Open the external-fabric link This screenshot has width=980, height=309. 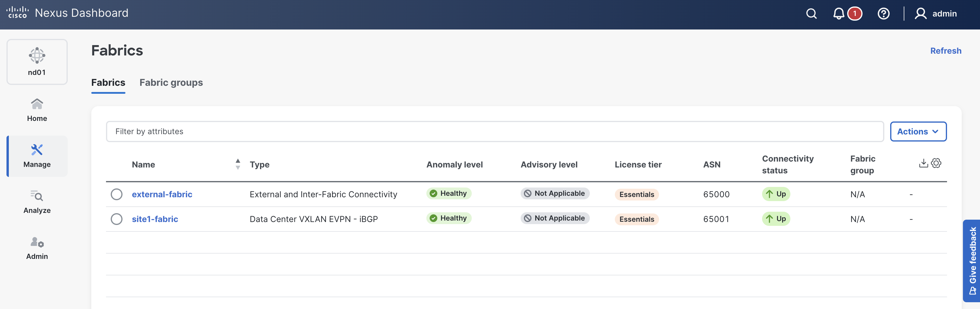pyautogui.click(x=162, y=194)
